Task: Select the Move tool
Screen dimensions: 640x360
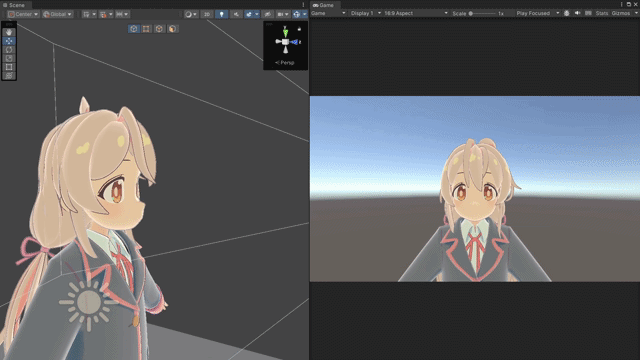Action: tap(9, 41)
